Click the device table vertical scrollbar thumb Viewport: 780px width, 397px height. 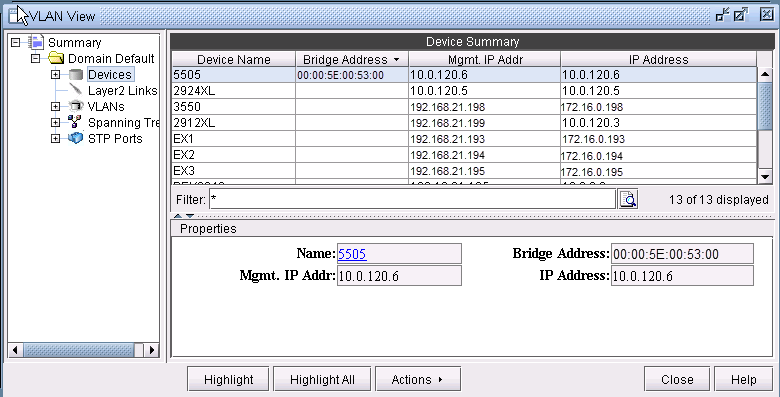point(765,107)
